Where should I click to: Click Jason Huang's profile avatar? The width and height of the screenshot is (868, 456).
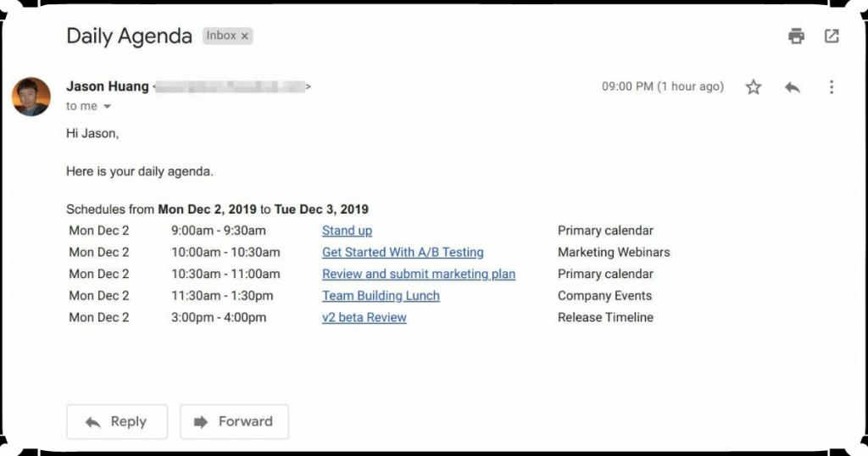[31, 96]
